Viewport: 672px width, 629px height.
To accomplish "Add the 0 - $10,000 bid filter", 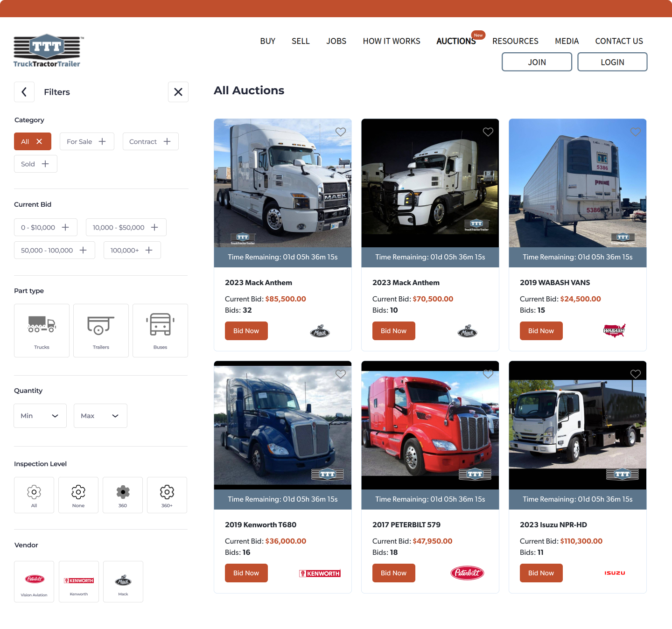I will click(x=46, y=227).
